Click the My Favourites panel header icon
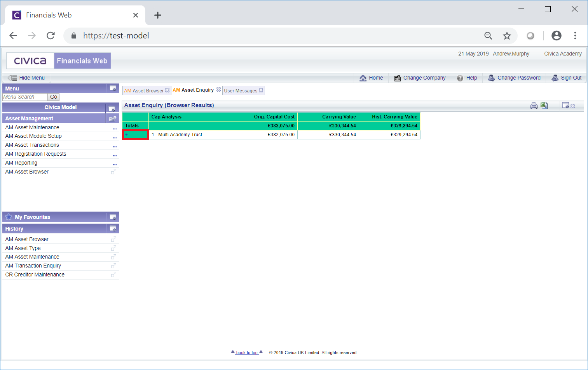The width and height of the screenshot is (588, 370). click(x=113, y=217)
